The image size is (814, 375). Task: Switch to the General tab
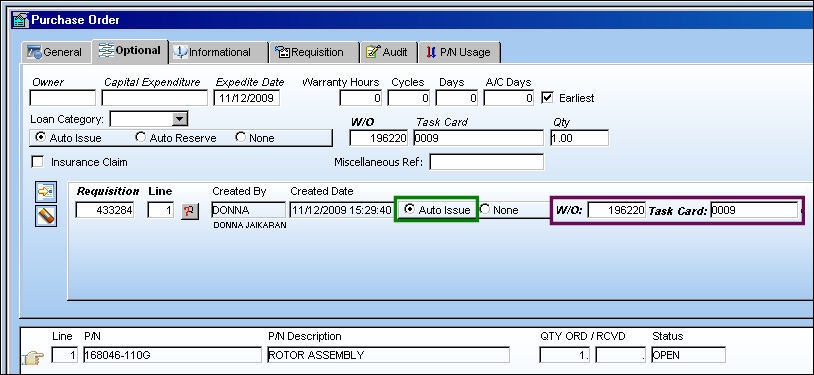56,52
